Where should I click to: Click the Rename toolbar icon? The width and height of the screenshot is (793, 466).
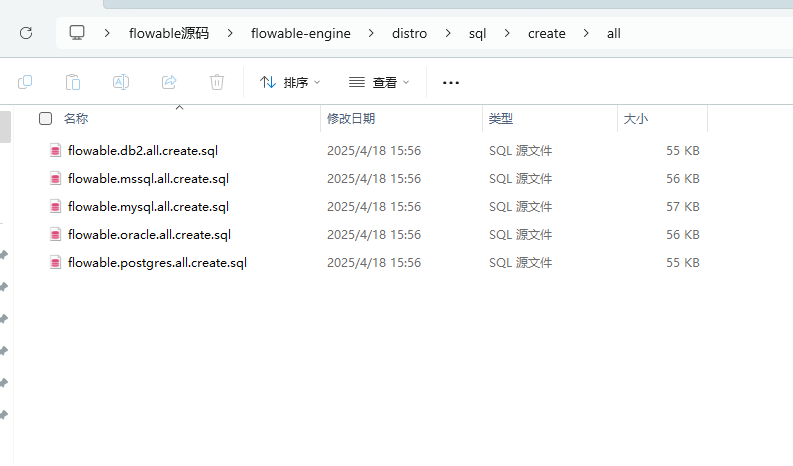point(121,82)
